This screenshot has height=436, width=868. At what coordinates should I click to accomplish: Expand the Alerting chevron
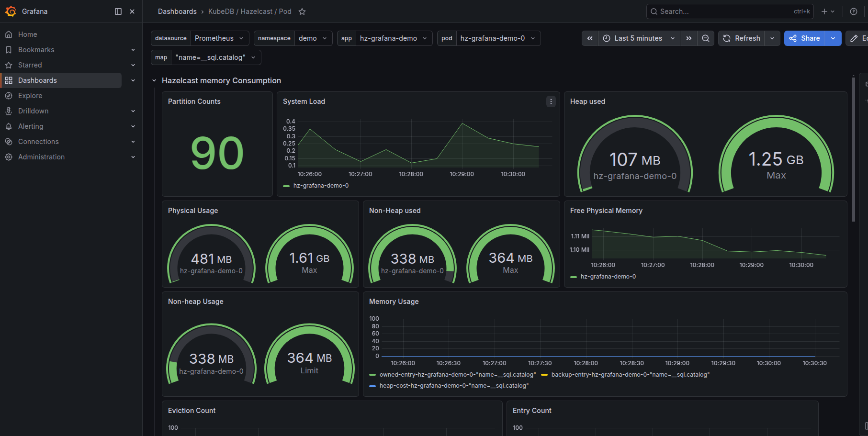(133, 126)
